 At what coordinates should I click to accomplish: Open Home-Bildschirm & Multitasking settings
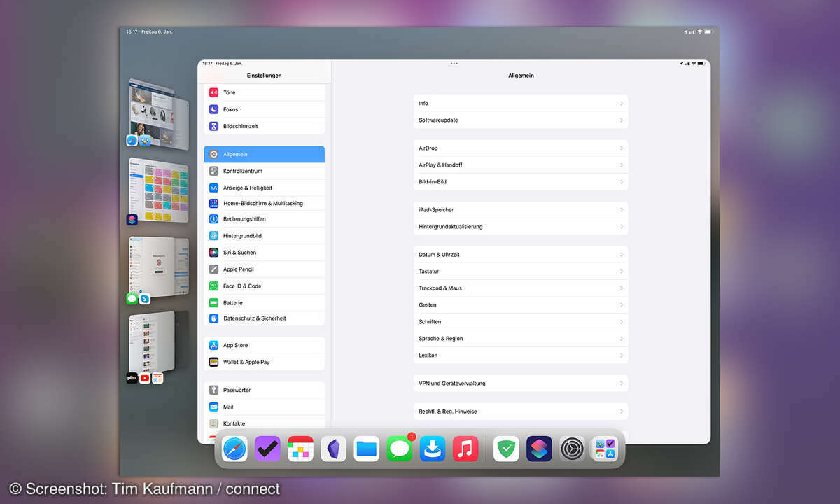[265, 203]
